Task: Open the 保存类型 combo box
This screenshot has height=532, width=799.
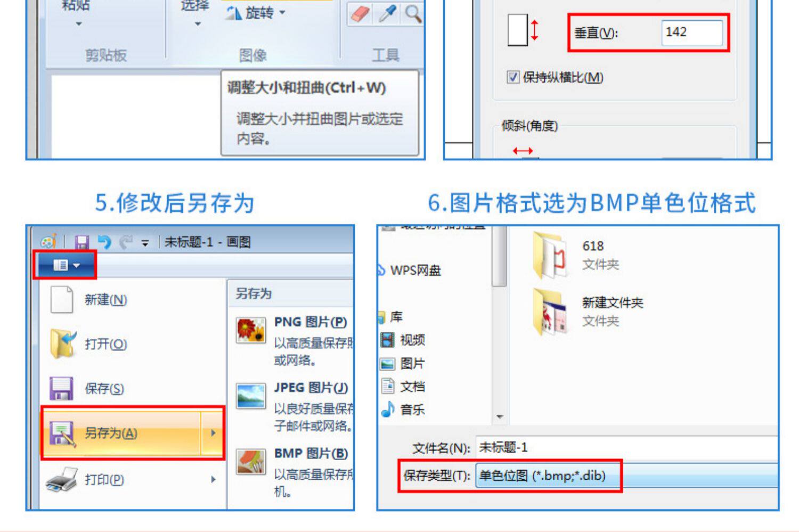Action: click(626, 476)
